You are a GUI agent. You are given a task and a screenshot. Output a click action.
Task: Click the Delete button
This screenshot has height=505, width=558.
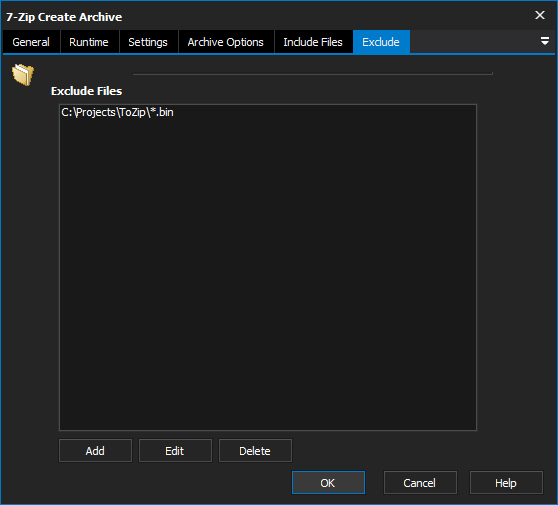(x=255, y=451)
